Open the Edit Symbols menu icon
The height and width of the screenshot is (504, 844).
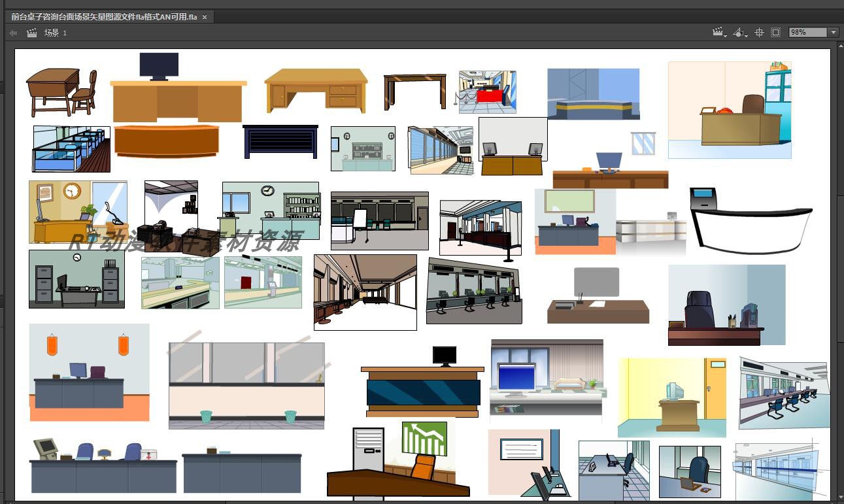pos(740,32)
